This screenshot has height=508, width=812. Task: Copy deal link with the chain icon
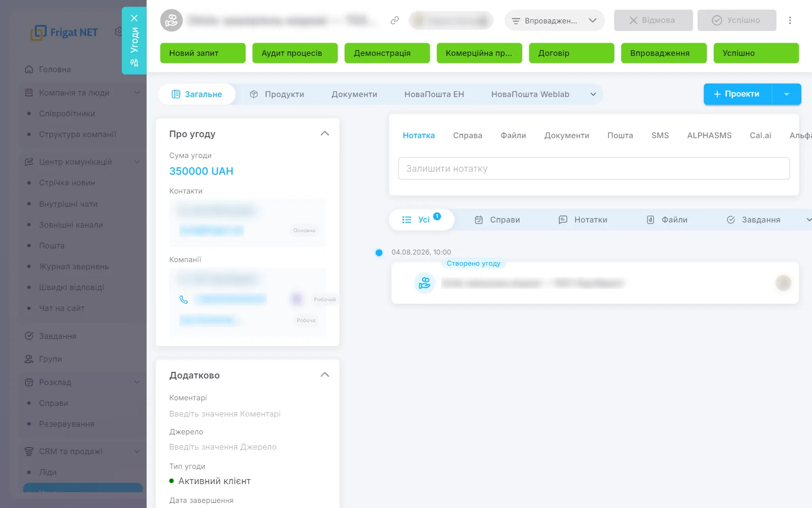pyautogui.click(x=394, y=20)
